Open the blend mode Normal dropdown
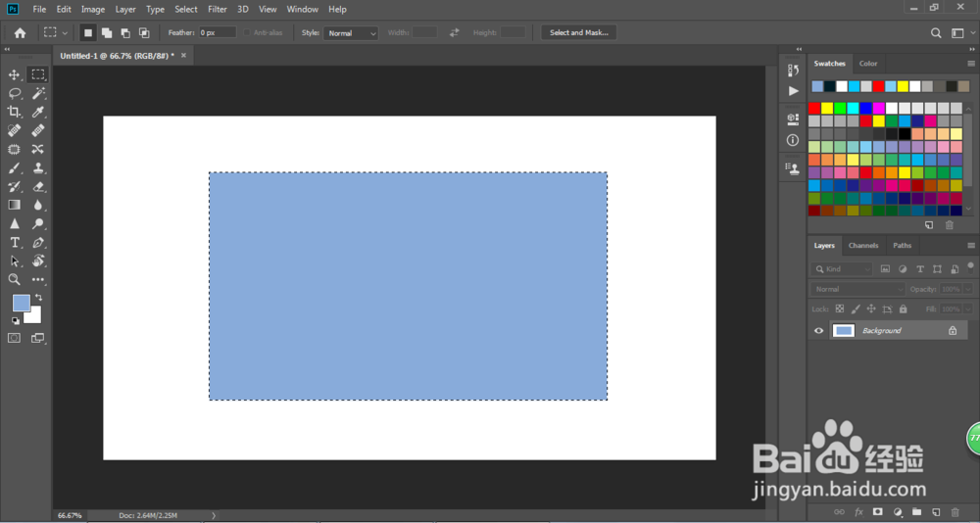This screenshot has height=523, width=980. (x=857, y=289)
